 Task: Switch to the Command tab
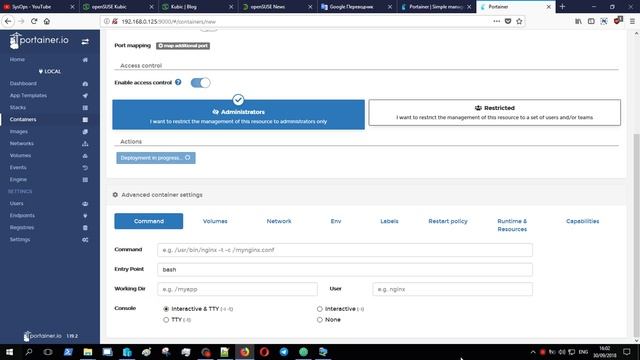tap(149, 221)
